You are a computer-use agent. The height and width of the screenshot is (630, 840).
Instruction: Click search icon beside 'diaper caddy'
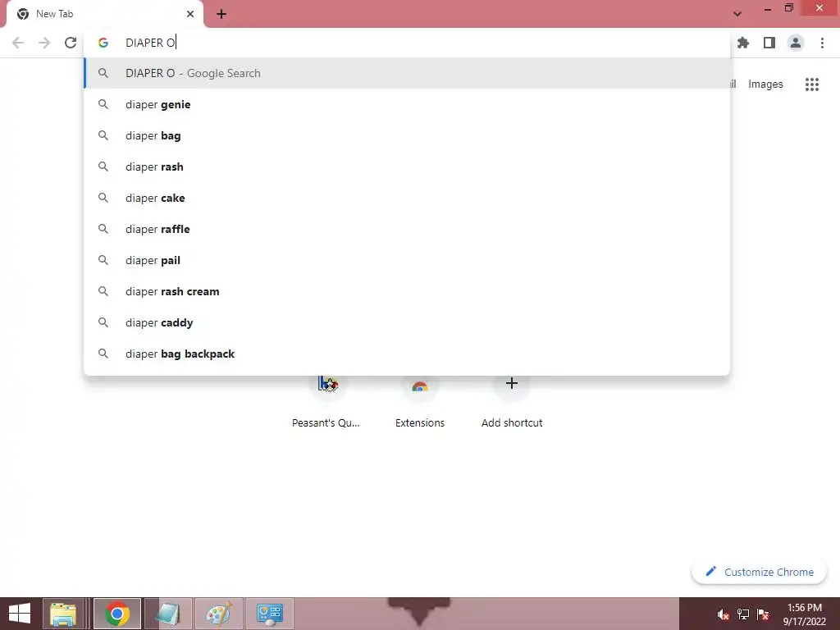click(103, 322)
